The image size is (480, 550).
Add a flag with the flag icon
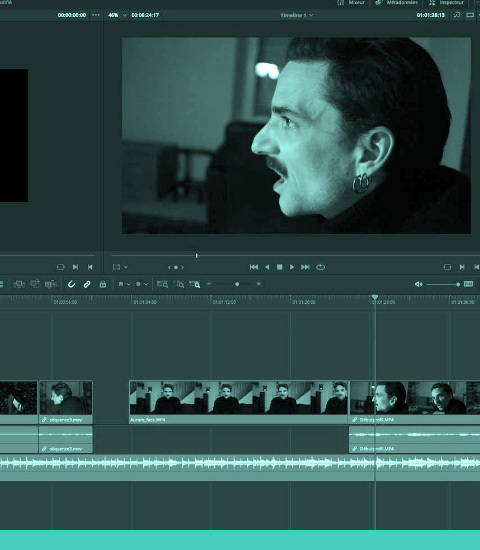pyautogui.click(x=121, y=284)
